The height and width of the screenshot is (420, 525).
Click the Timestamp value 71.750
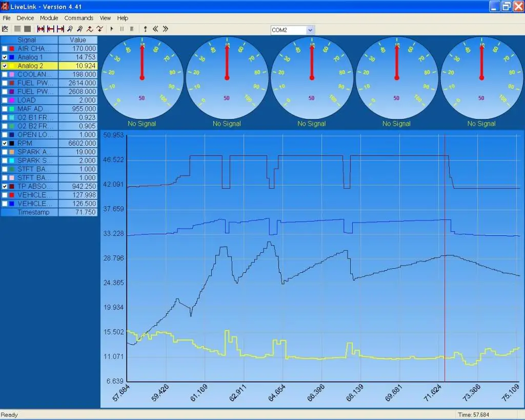point(86,212)
